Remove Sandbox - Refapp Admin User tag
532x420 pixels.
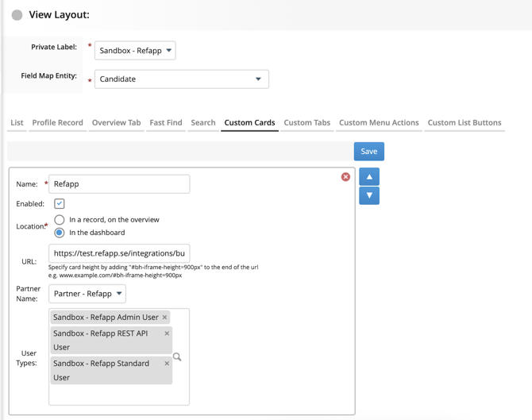(x=165, y=318)
